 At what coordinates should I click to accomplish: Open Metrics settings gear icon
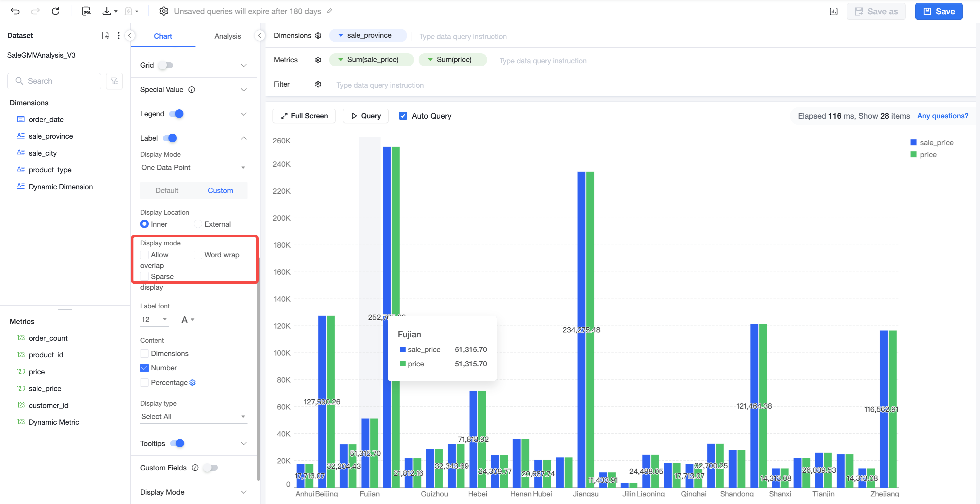(x=318, y=60)
